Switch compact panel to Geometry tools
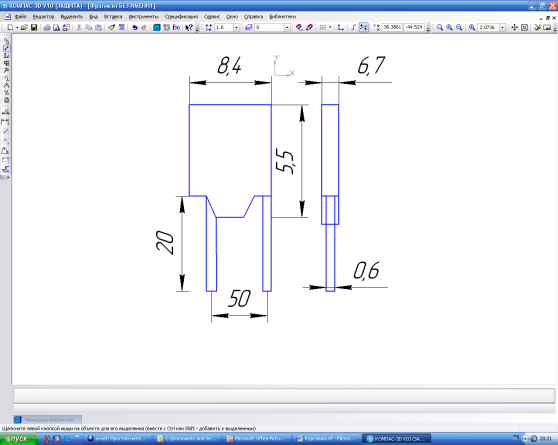 point(6,41)
